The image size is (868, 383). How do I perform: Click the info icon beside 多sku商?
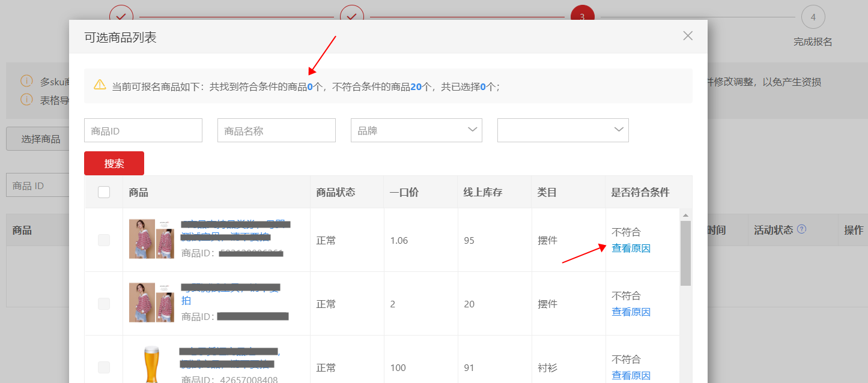tap(26, 81)
